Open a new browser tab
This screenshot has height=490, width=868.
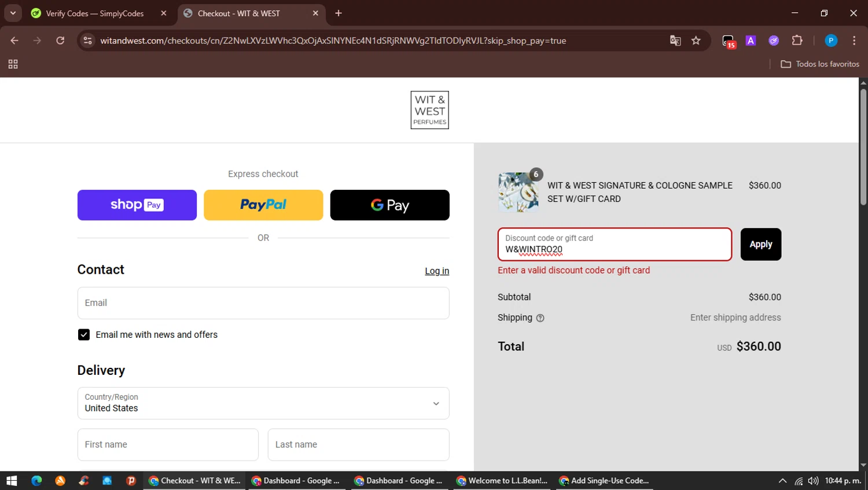[339, 13]
